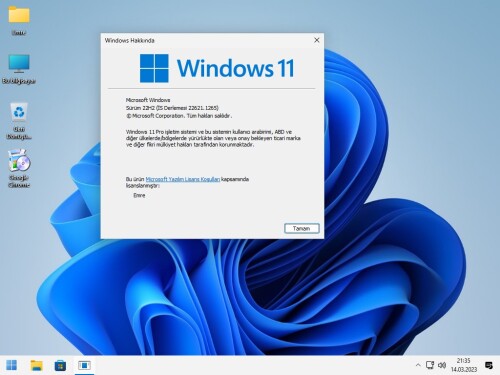Open the volume speaker tray icon
This screenshot has height=375, width=500.
442,365
